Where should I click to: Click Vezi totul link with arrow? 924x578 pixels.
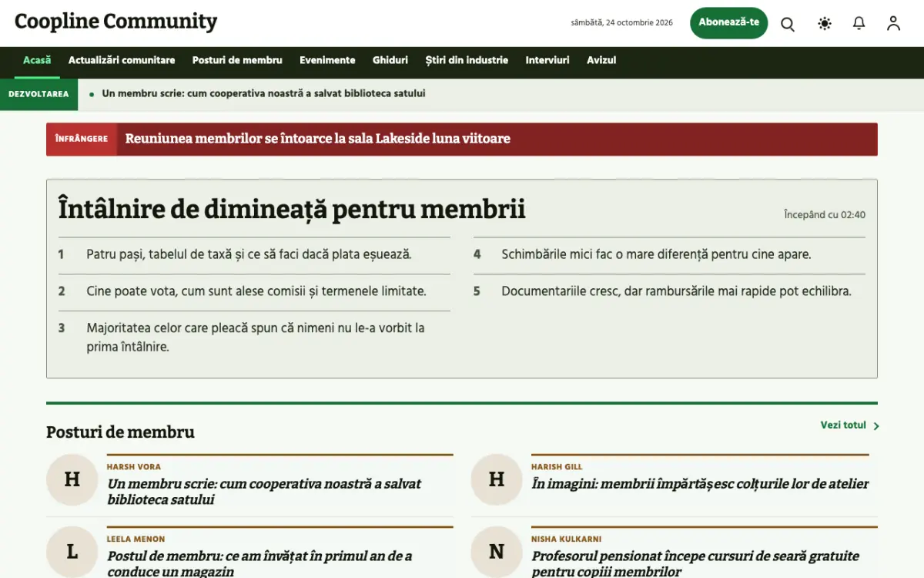click(849, 425)
